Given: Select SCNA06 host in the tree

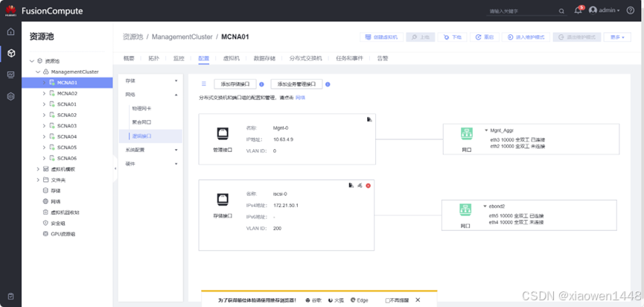Looking at the screenshot, I should [67, 158].
